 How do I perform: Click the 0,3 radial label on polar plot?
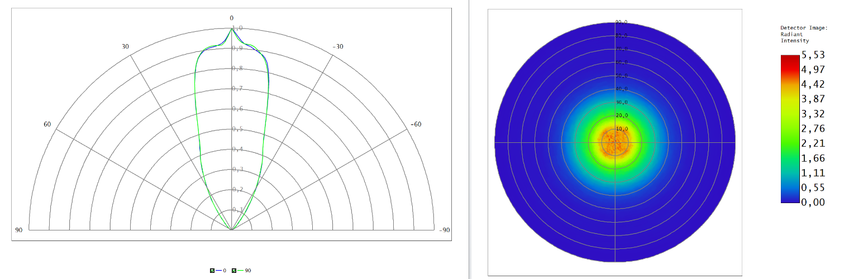coord(237,170)
